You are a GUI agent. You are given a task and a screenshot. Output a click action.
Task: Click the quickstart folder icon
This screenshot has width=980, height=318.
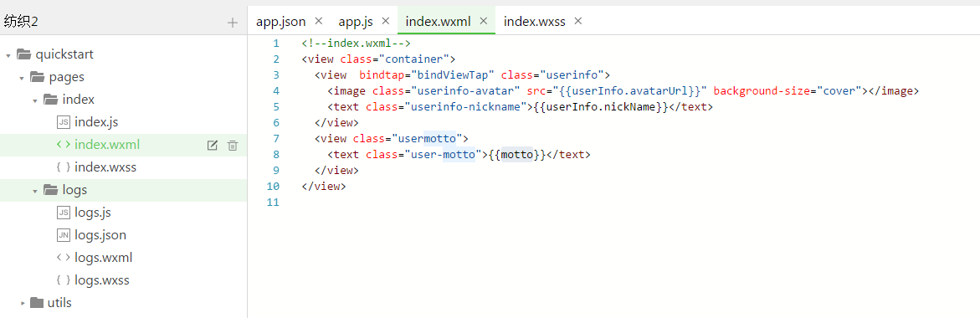[x=23, y=54]
